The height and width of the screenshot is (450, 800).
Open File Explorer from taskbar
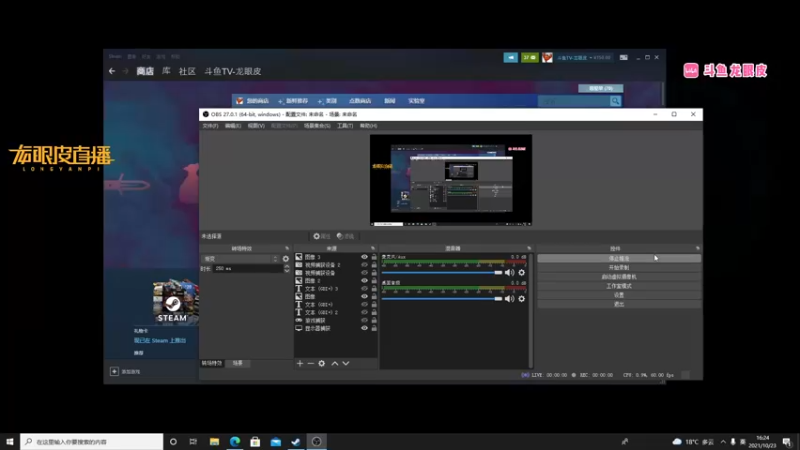[x=214, y=441]
